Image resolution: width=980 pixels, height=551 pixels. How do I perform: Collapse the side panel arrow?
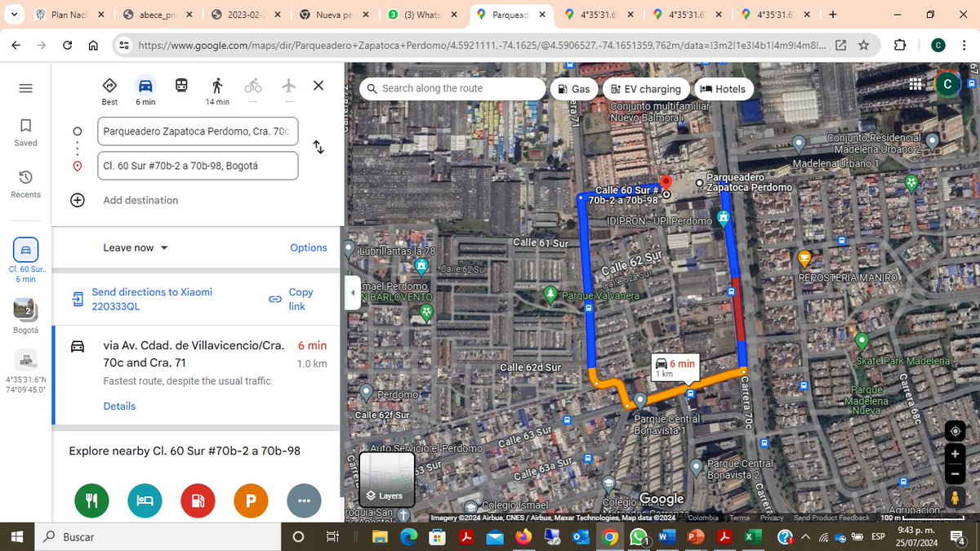tap(354, 292)
